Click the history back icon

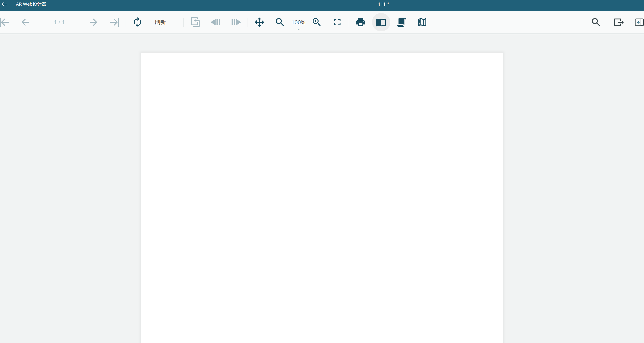point(216,22)
